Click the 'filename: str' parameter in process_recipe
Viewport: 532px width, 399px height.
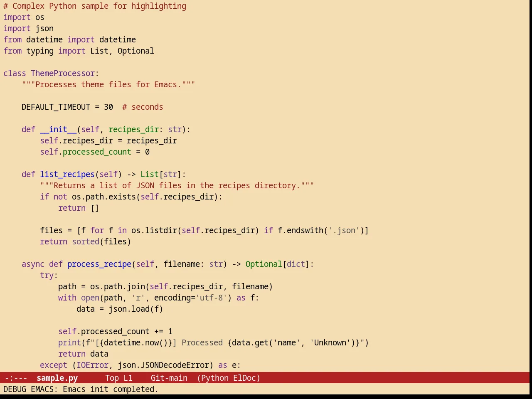coord(193,264)
